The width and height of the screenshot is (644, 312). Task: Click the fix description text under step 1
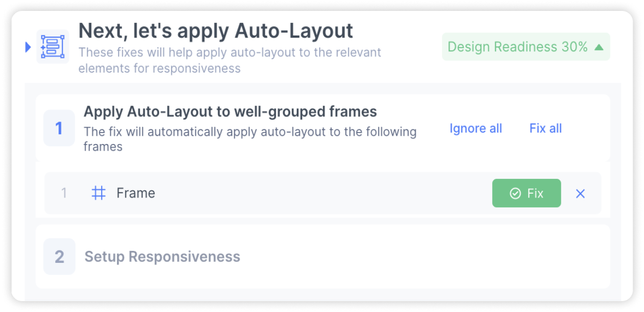[250, 140]
